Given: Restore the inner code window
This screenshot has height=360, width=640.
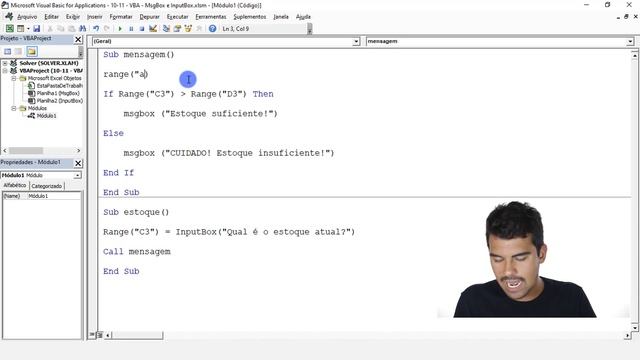Looking at the screenshot, I should [626, 17].
